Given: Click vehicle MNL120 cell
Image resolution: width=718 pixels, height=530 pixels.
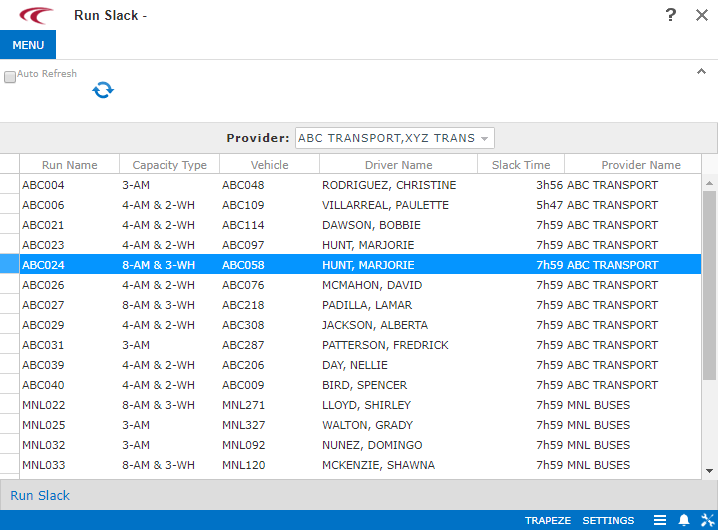Looking at the screenshot, I should [x=243, y=465].
